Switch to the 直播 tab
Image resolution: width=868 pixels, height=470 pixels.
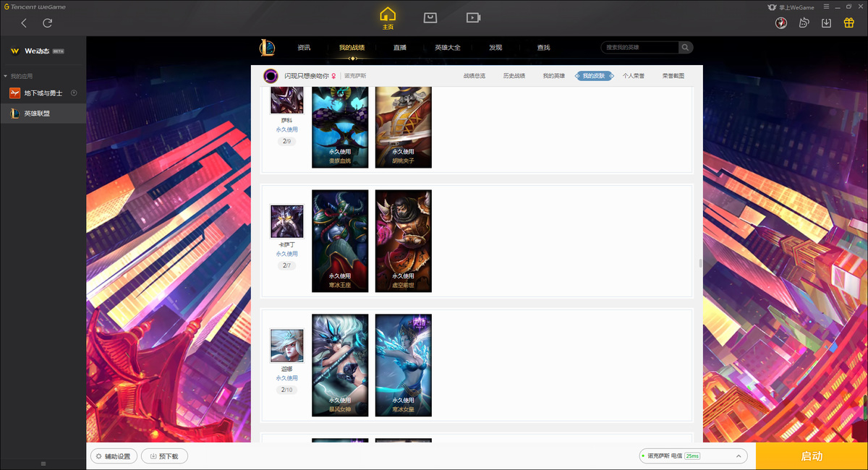tap(400, 48)
